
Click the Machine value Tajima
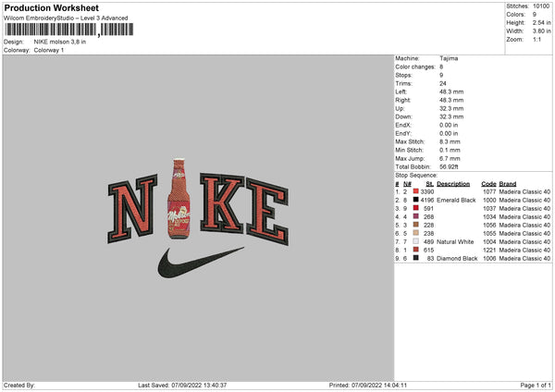(x=449, y=58)
